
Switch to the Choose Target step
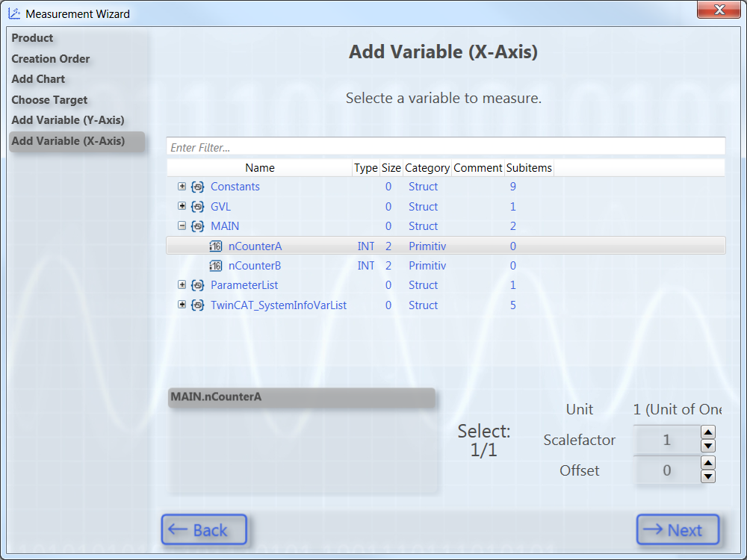tap(49, 100)
